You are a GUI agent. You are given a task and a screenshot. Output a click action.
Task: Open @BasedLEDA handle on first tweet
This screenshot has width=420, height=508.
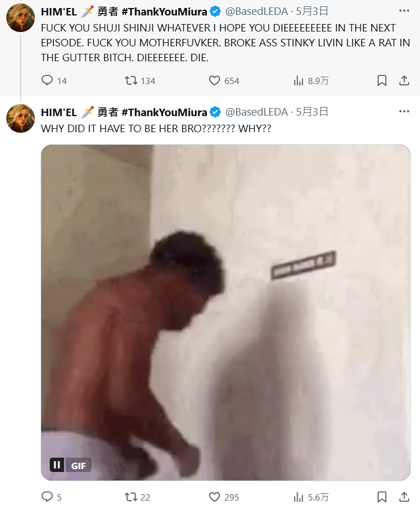256,11
